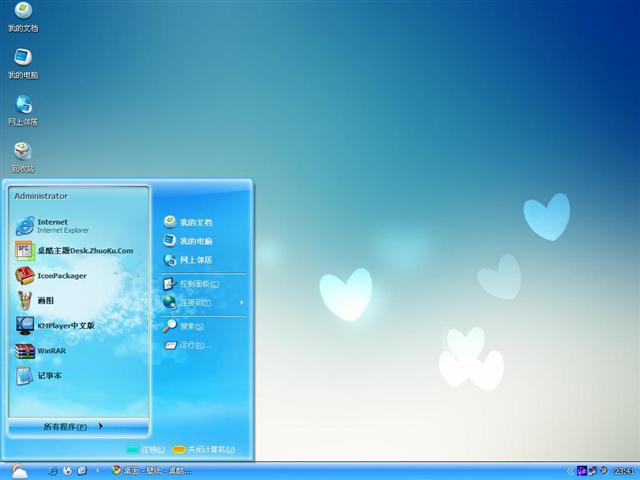The height and width of the screenshot is (480, 640).
Task: Click network connection tray icon
Action: click(593, 471)
